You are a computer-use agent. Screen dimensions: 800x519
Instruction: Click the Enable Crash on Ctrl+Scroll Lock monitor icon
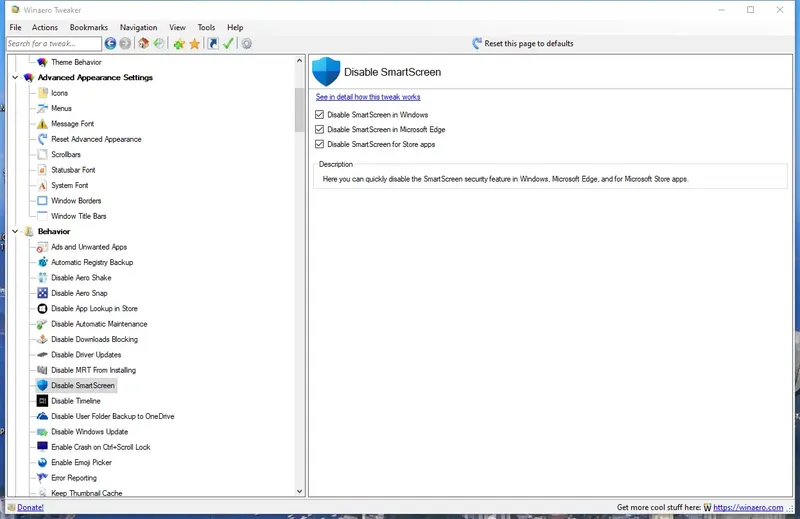(x=42, y=447)
